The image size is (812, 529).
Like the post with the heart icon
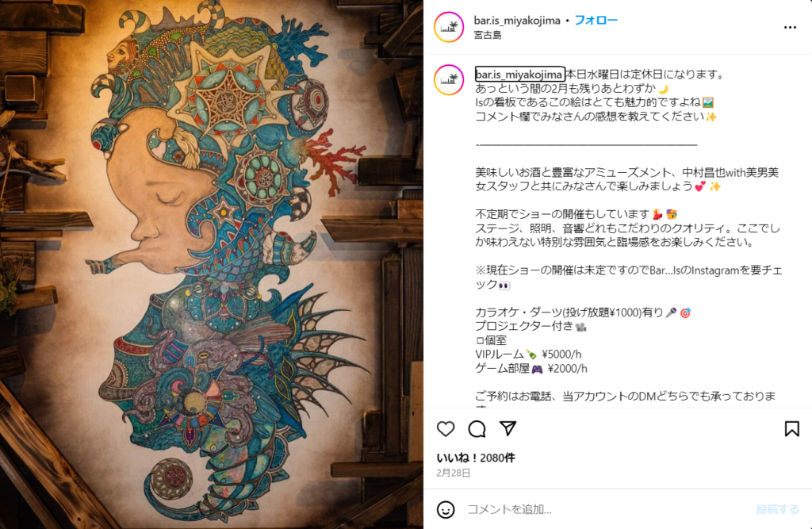click(446, 429)
